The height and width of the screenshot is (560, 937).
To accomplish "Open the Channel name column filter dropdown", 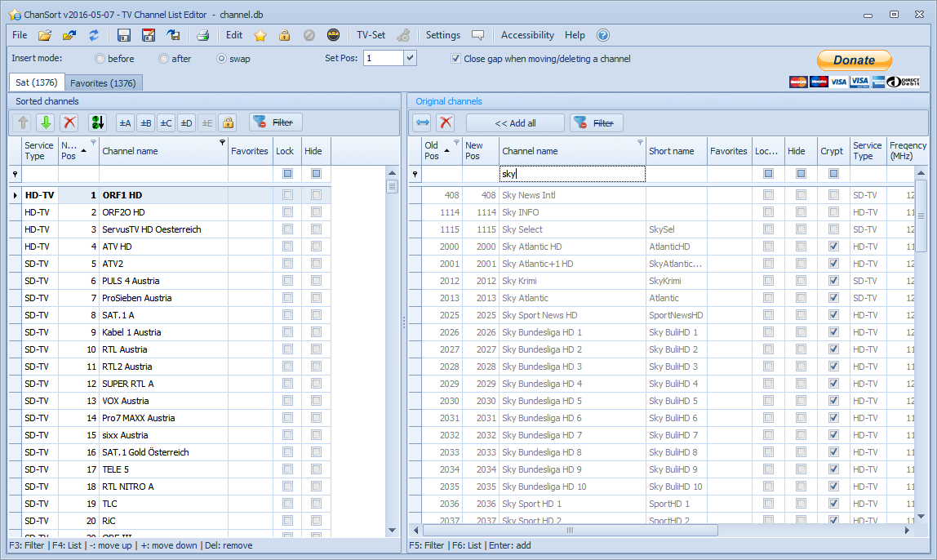I will (x=220, y=141).
